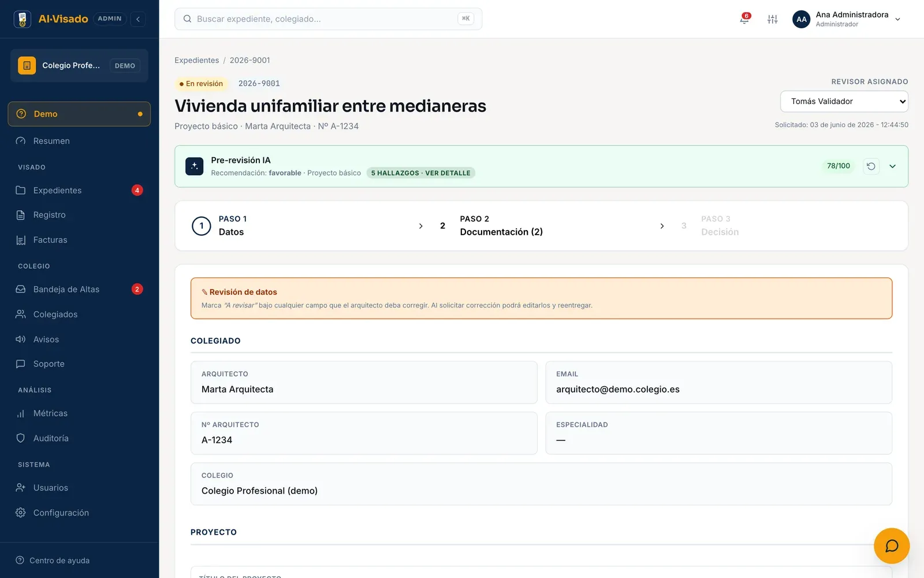Click the Soporte chat icon
Viewport: 924px width, 578px height.
[21, 364]
